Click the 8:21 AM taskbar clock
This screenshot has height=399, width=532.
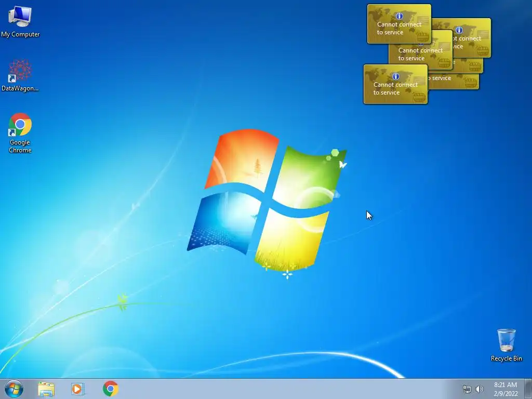point(506,385)
